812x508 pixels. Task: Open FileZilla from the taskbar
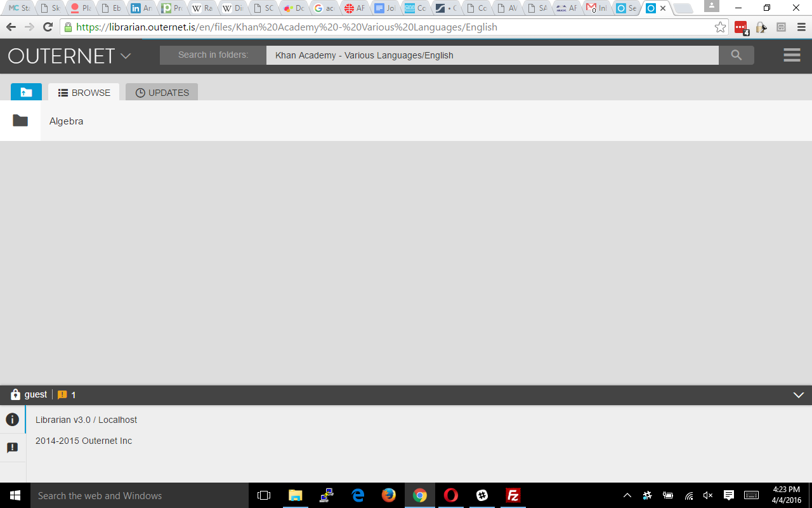513,495
